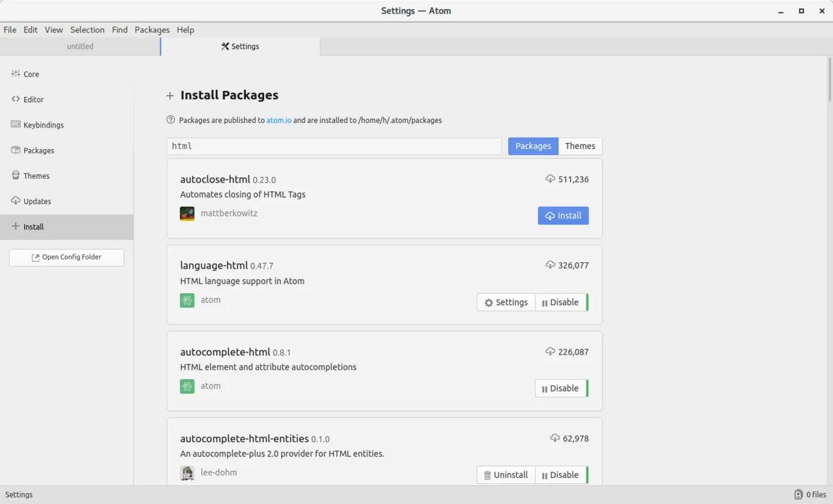Open the File menu
The height and width of the screenshot is (504, 833).
click(10, 30)
